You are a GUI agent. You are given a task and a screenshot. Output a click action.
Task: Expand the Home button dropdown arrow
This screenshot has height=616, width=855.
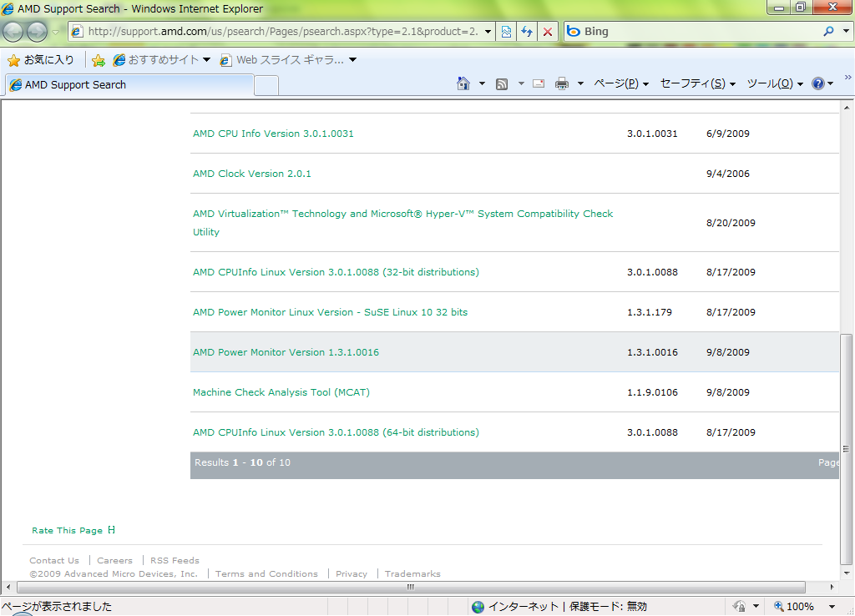482,83
